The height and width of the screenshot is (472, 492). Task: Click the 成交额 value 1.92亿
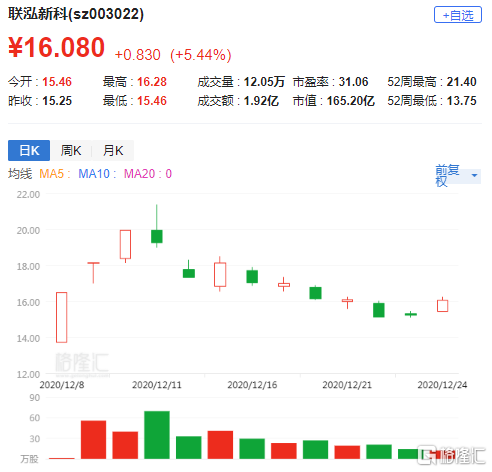click(261, 101)
